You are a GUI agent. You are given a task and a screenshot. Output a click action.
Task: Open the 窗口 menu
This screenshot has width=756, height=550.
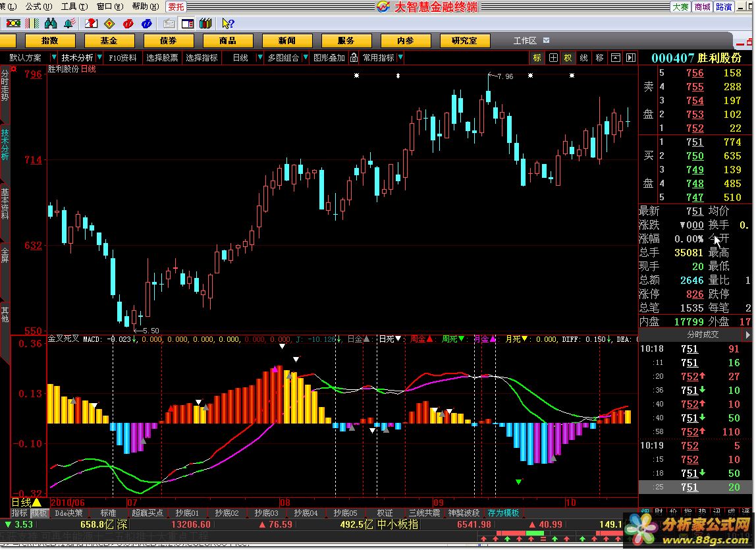pos(110,7)
